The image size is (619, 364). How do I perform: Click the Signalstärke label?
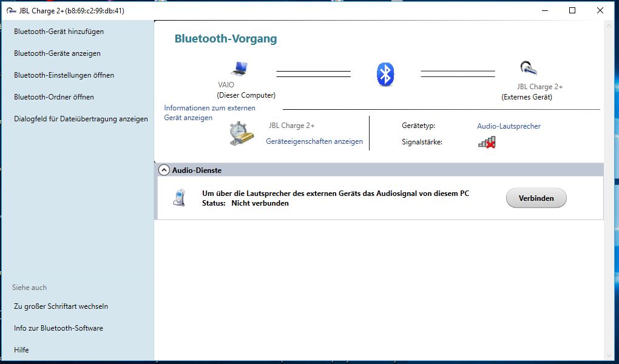click(422, 142)
